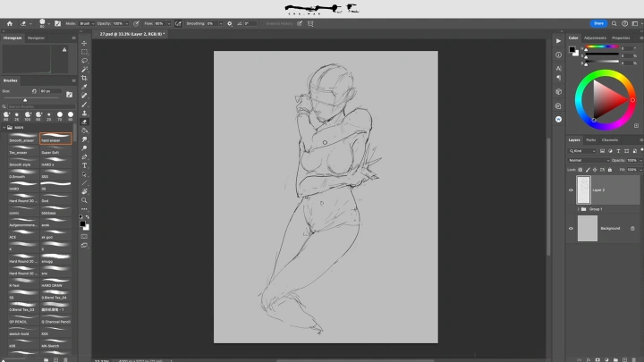
Task: Switch to the Properties tab
Action: (x=621, y=38)
